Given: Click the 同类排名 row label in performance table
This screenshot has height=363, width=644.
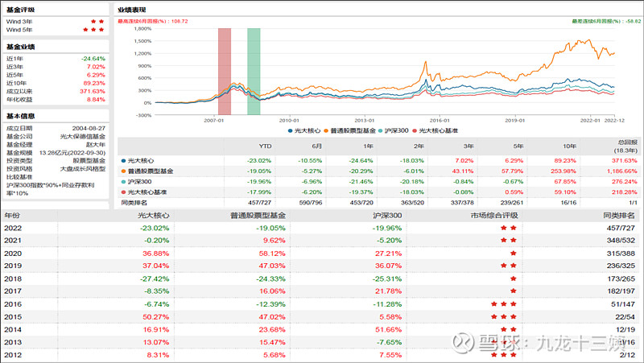Looking at the screenshot, I should coord(134,203).
